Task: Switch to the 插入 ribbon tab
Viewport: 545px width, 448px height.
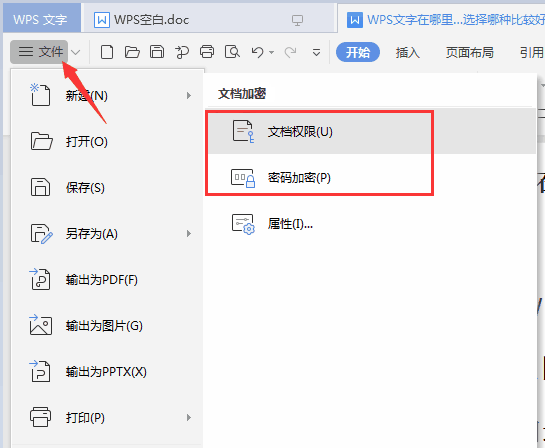Action: click(x=407, y=52)
